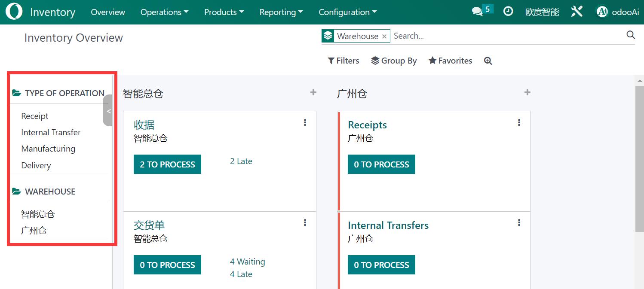Click the 智能总仓 column header
This screenshot has width=644, height=289.
(x=143, y=94)
